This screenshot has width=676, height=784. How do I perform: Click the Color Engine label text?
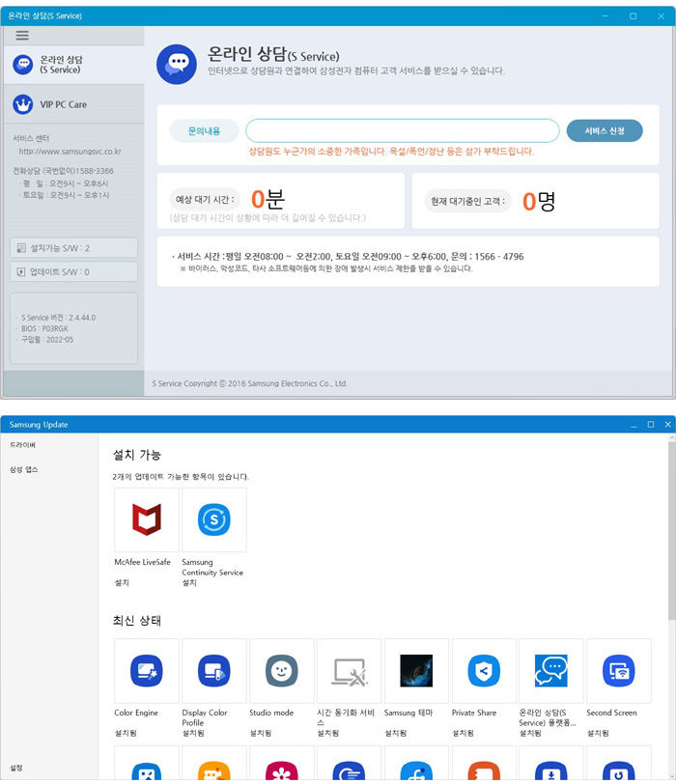click(136, 713)
